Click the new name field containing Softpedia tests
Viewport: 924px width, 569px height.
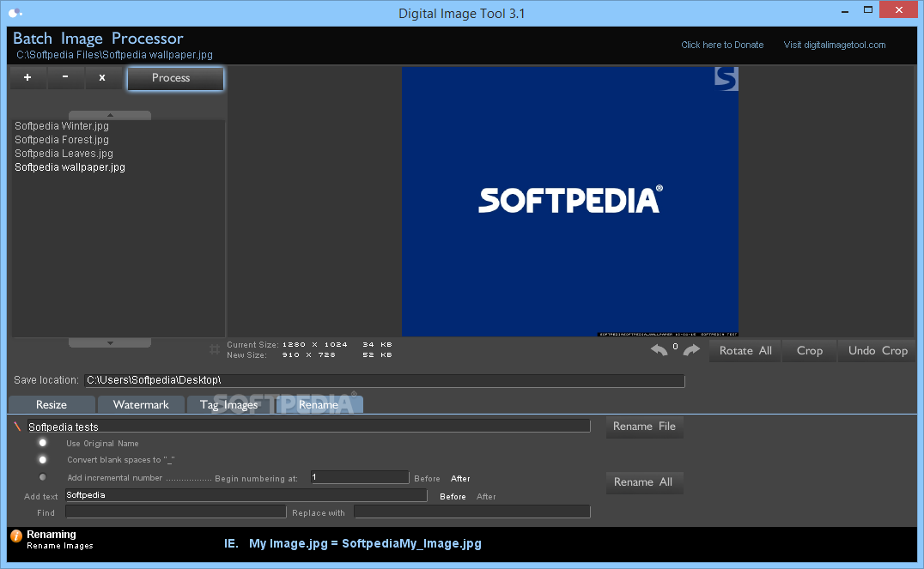point(309,427)
